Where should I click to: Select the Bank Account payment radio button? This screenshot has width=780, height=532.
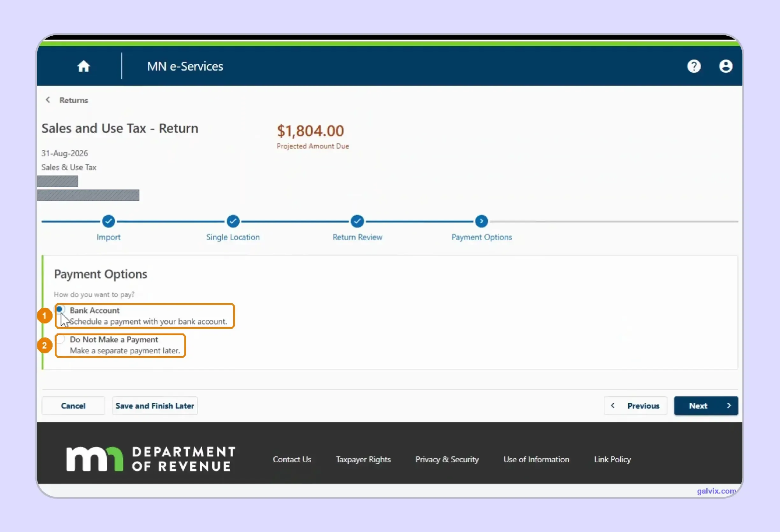point(60,309)
